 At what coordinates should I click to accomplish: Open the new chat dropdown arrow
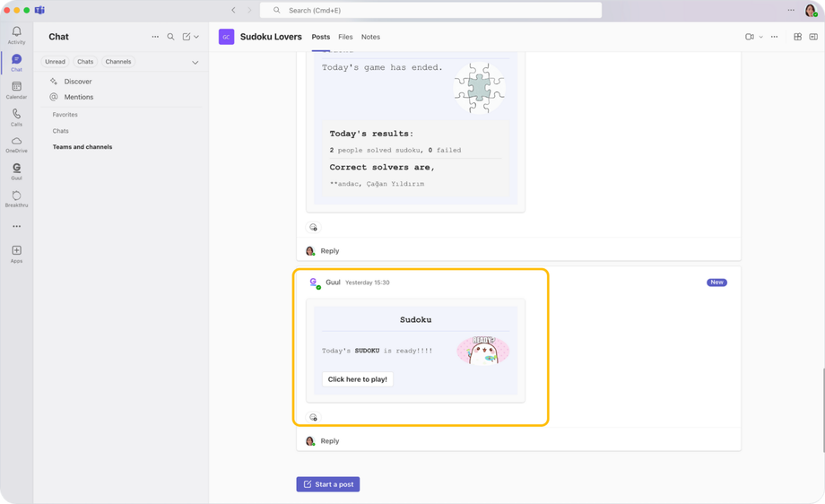click(196, 37)
